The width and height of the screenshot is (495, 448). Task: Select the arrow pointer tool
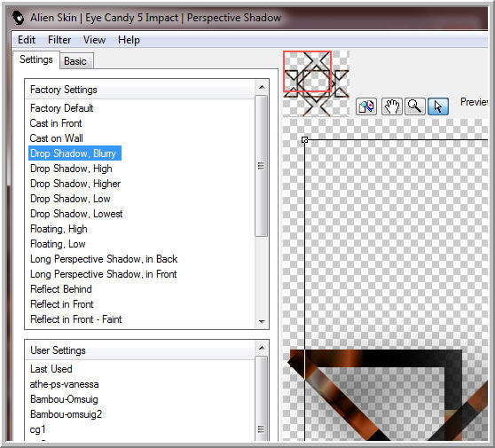point(438,106)
